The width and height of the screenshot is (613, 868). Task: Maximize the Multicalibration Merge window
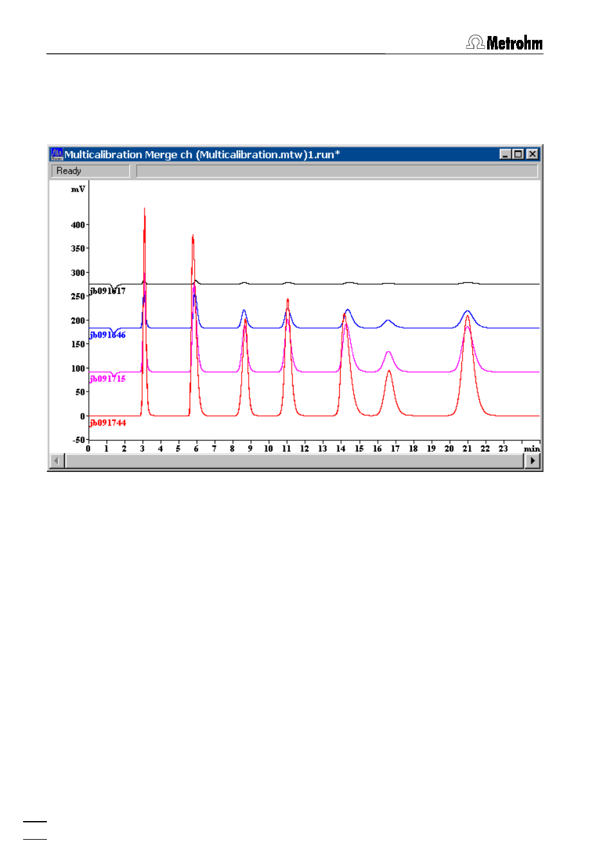(518, 154)
